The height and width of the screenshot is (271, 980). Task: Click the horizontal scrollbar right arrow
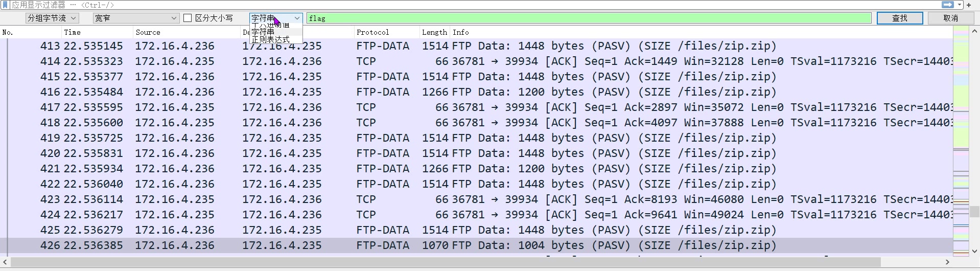coord(948,262)
